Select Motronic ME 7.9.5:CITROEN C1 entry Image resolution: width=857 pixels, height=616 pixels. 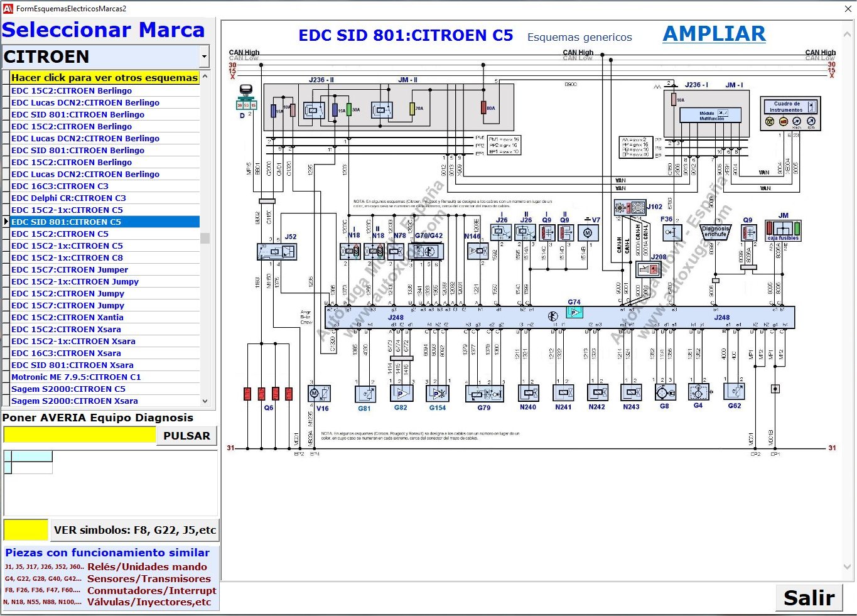coord(105,377)
